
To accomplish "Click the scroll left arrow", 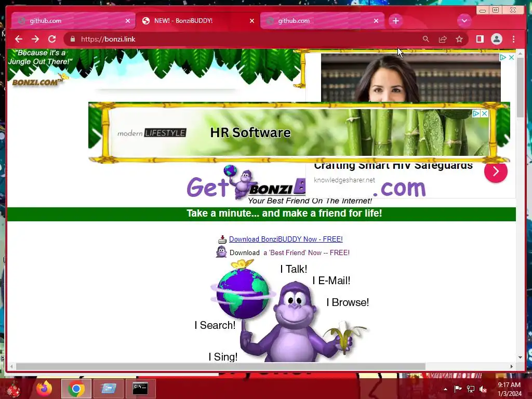I will pyautogui.click(x=11, y=366).
